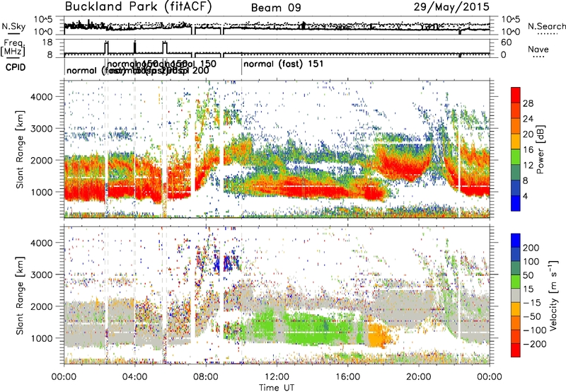Screen dimensions: 566x392
Task: Click the 'Slant Range [km]' label of velocity panel
Action: [x=20, y=295]
